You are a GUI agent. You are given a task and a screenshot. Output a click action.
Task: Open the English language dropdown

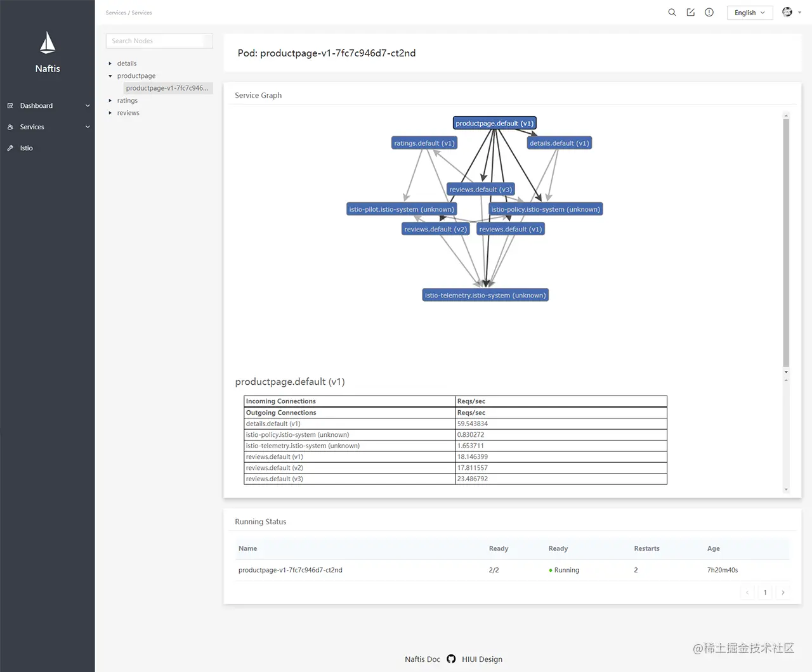click(750, 13)
